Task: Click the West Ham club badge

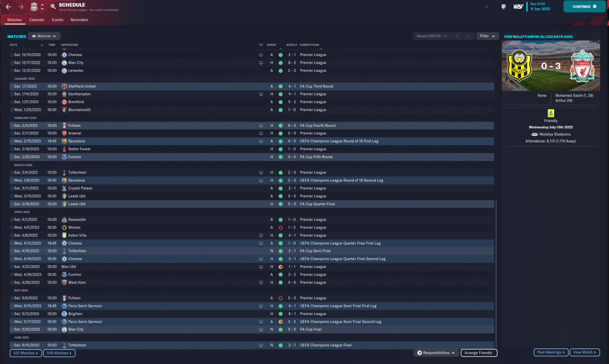Action: [x=64, y=282]
